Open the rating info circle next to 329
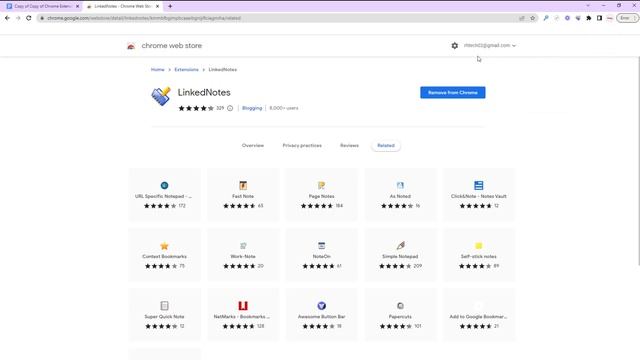 tap(230, 108)
